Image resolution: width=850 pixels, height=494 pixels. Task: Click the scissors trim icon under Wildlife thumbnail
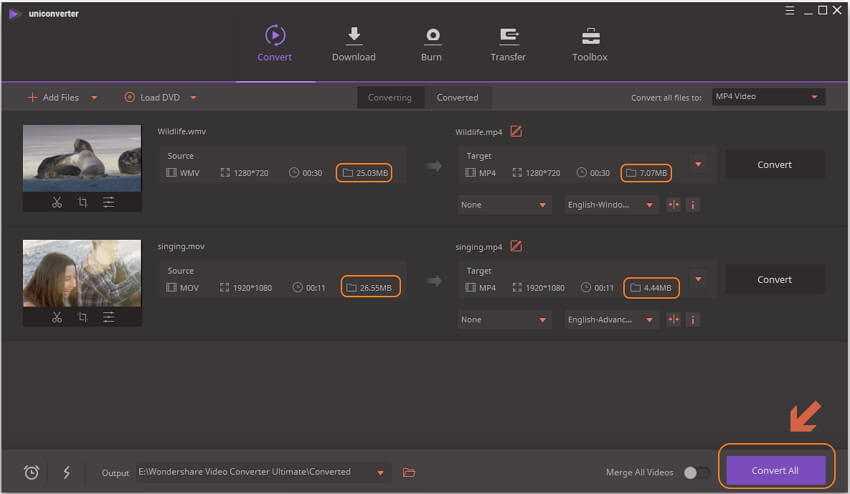pos(57,202)
